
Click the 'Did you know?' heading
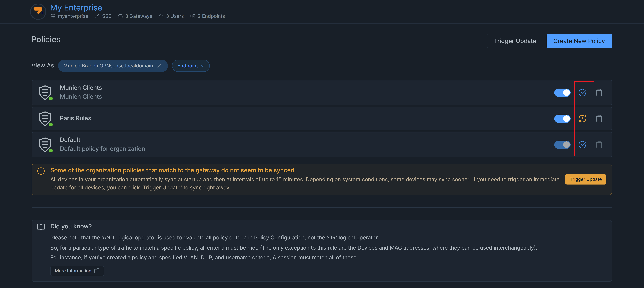point(71,226)
